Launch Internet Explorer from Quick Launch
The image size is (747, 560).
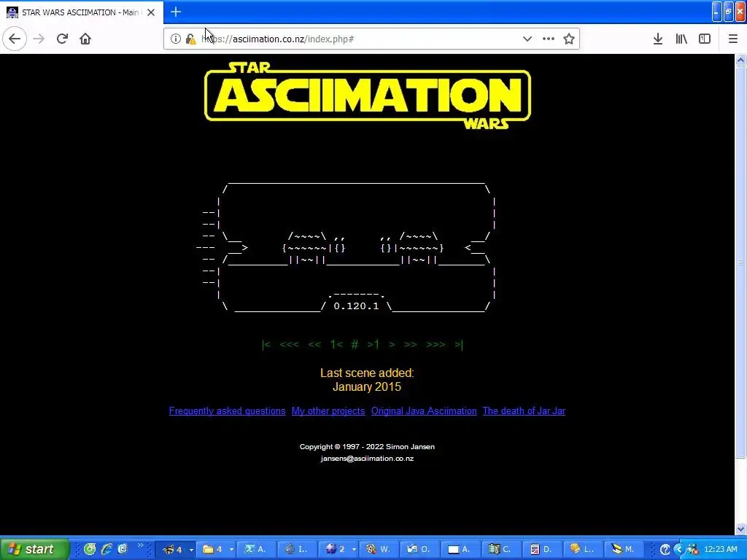tap(107, 549)
